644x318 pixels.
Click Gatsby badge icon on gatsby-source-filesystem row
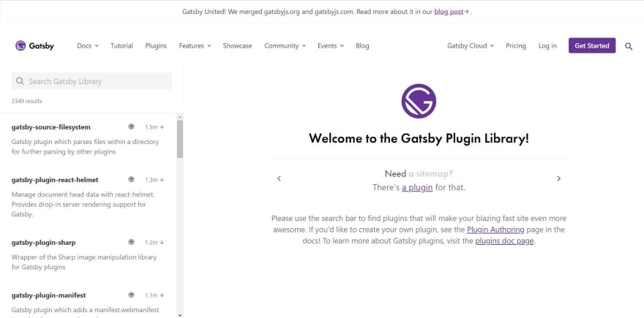[x=131, y=126]
